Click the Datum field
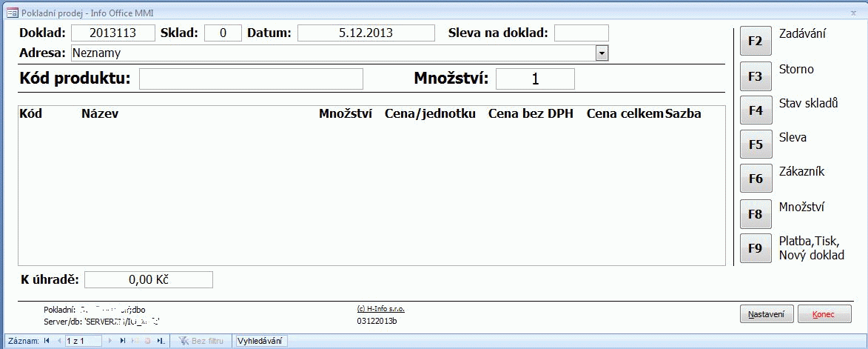Viewport: 868px width, 349px height. [x=366, y=33]
